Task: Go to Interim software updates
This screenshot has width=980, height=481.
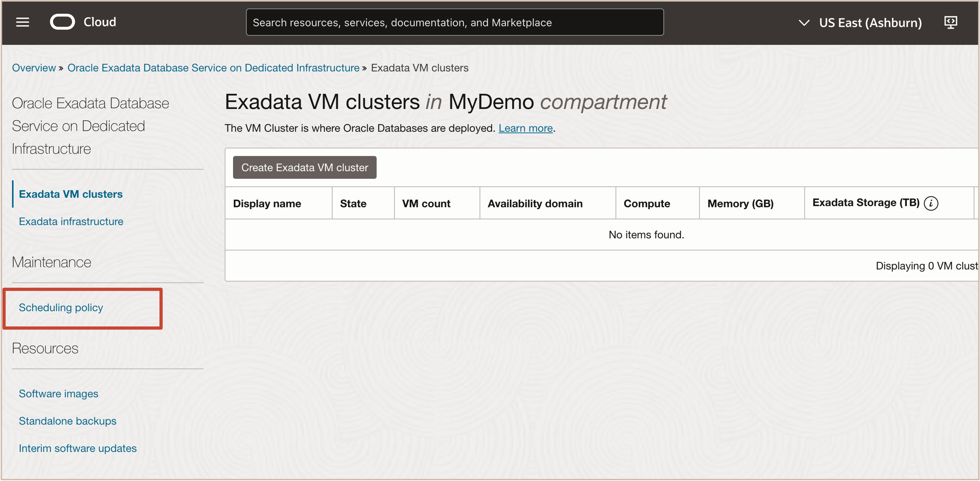Action: [78, 448]
